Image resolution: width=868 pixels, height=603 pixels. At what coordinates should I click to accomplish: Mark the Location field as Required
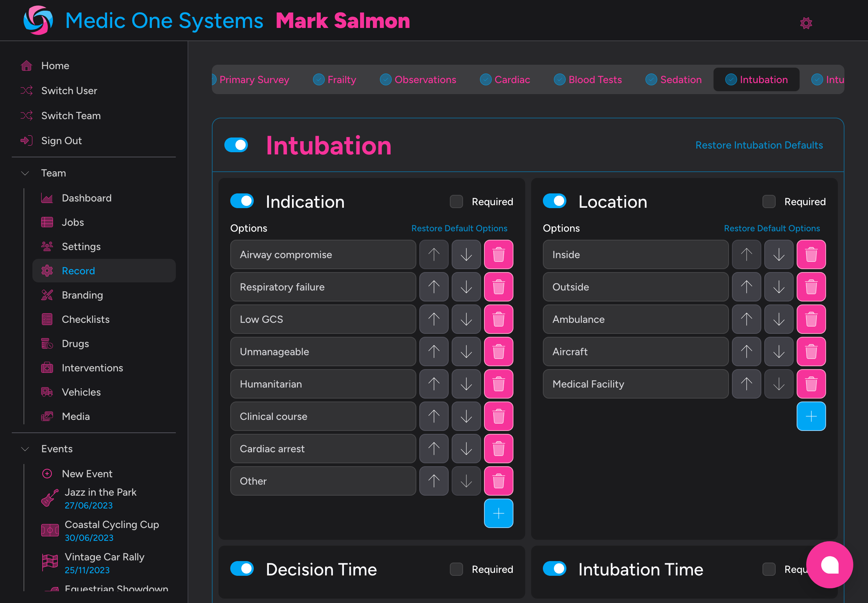(x=768, y=201)
